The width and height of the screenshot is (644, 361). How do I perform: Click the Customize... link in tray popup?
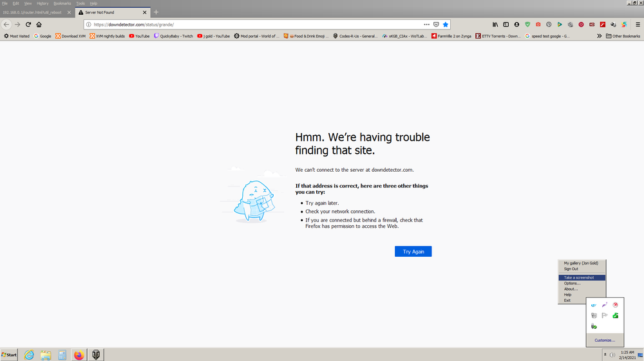click(605, 340)
